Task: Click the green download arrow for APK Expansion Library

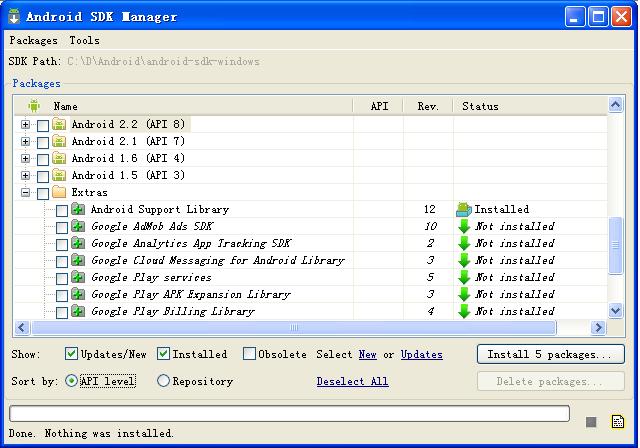Action: [x=464, y=295]
